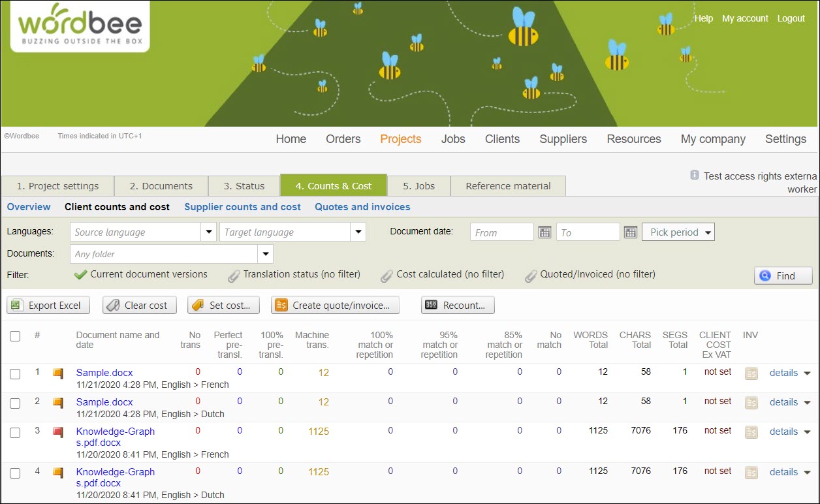Click the Create quote/invoice button
Image resolution: width=820 pixels, height=504 pixels.
tap(335, 304)
